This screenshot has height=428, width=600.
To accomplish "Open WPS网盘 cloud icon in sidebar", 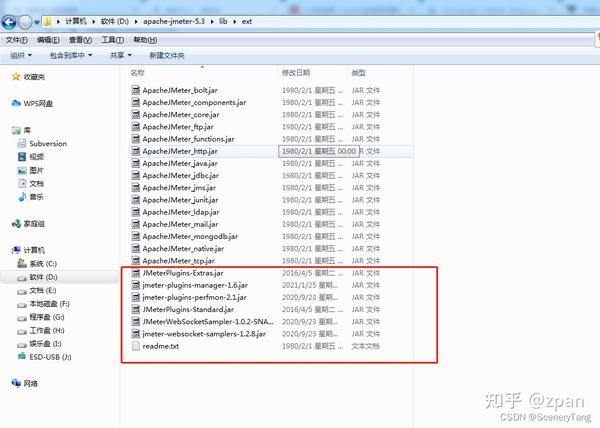I will (x=16, y=103).
